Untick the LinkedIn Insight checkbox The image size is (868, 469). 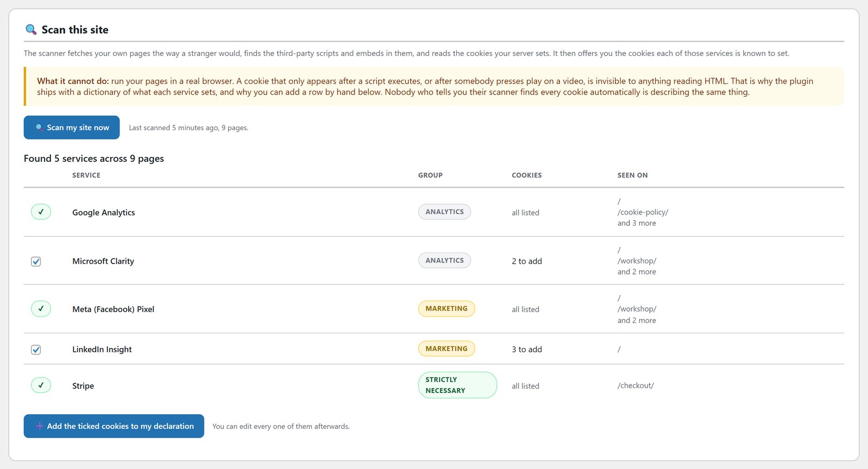(x=36, y=350)
